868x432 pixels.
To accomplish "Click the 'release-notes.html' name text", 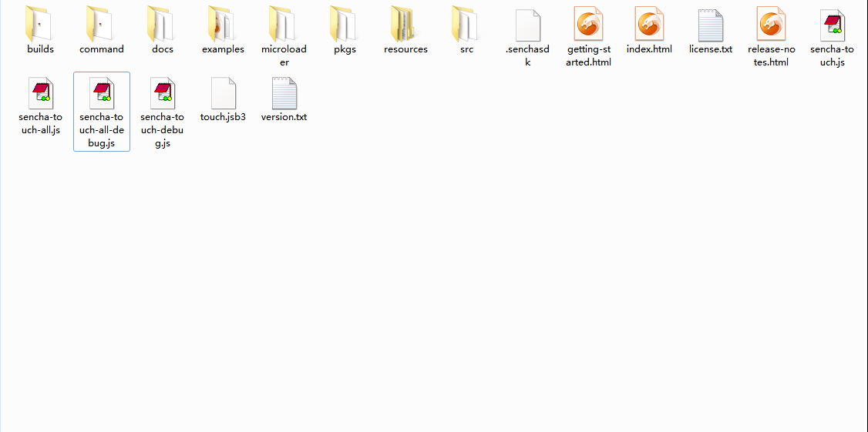I will 772,56.
